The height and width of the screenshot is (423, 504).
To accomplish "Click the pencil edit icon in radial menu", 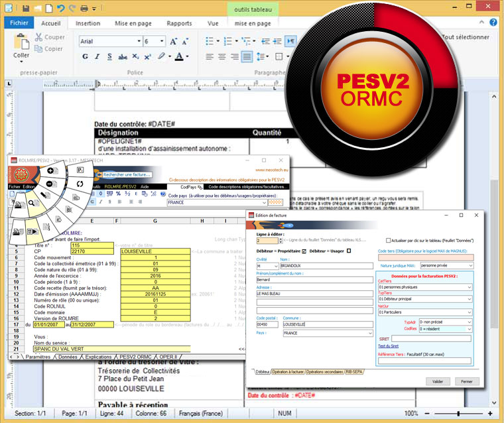I will tap(45, 195).
